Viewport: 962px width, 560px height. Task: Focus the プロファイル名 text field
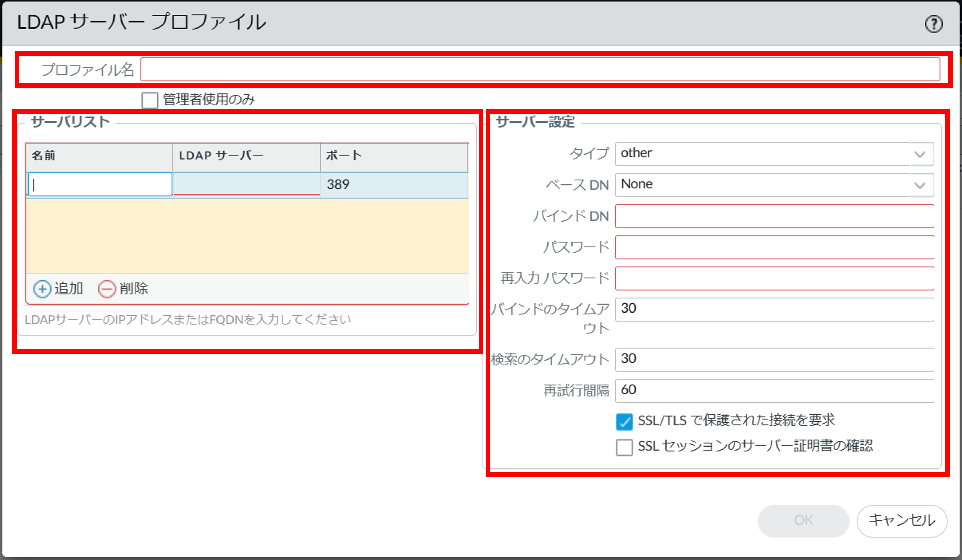[540, 70]
